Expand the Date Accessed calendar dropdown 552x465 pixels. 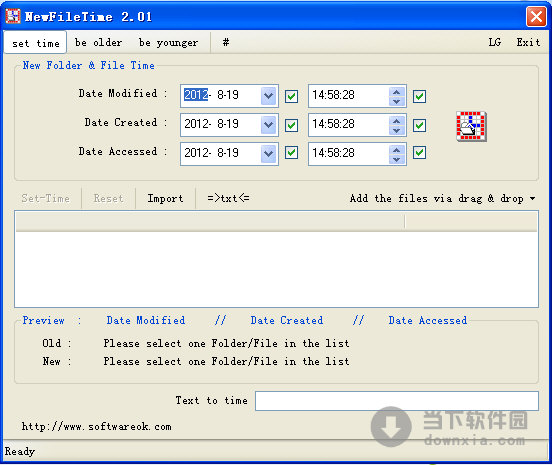269,153
